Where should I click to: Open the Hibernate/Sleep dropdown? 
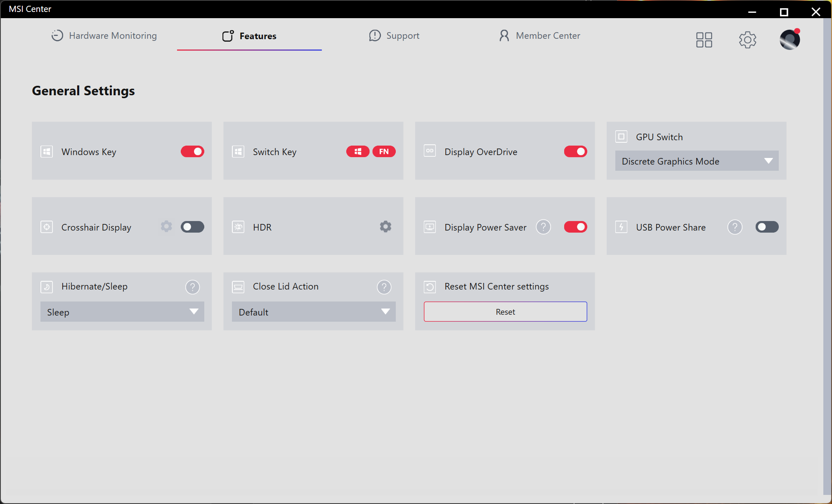[122, 312]
